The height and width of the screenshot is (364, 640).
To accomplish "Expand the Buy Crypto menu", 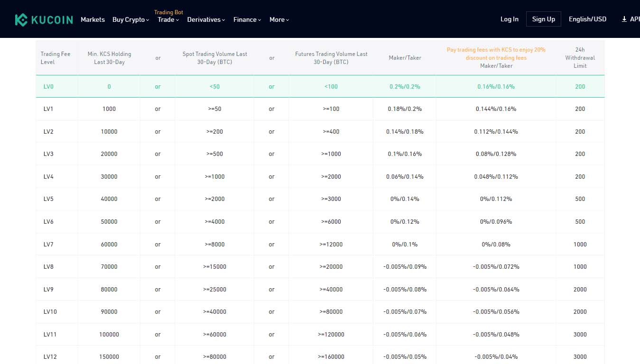I will pos(130,19).
